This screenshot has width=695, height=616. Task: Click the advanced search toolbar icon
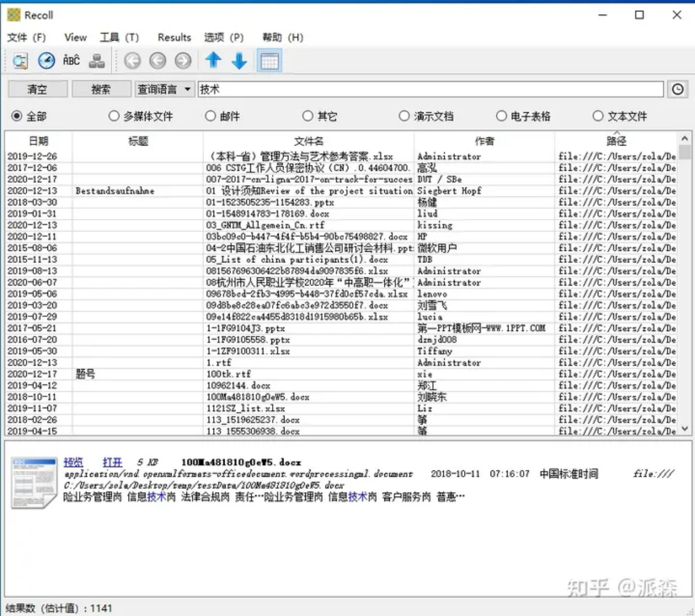point(20,61)
